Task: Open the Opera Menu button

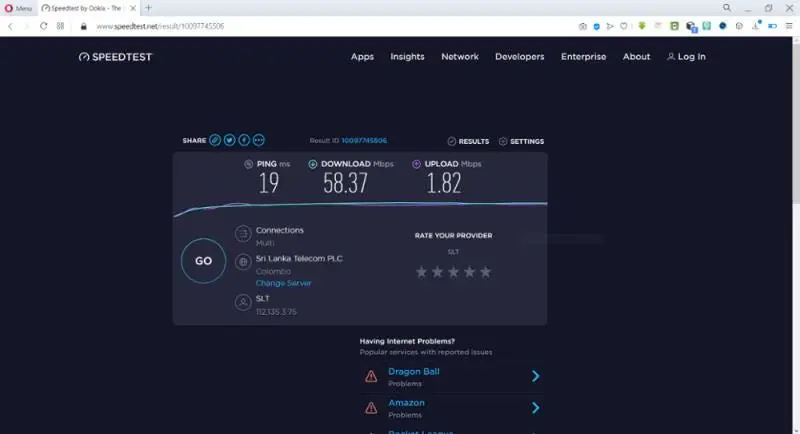Action: [18, 8]
